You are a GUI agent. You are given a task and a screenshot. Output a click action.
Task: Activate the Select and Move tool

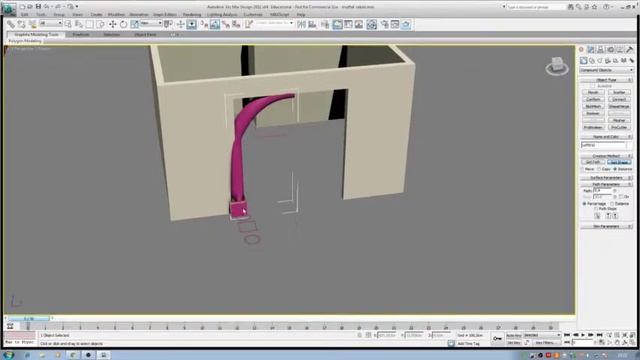click(x=113, y=24)
